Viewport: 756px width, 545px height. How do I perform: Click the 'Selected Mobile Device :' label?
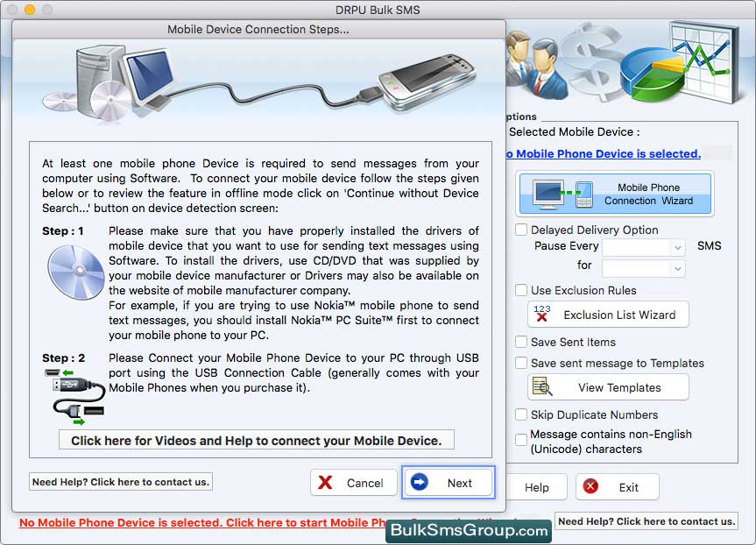click(575, 131)
